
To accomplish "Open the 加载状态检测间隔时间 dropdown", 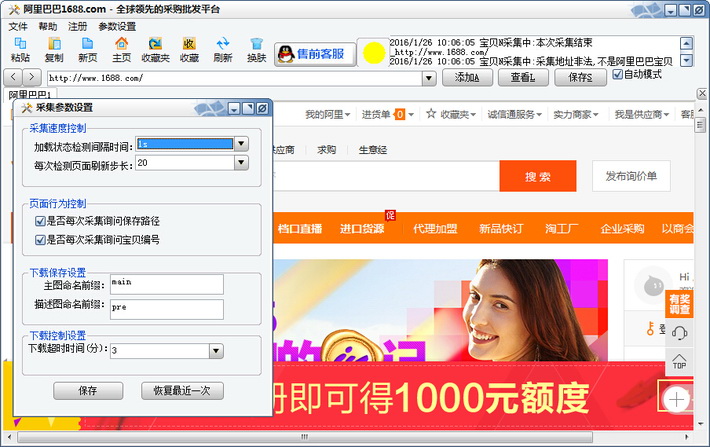I will 241,144.
